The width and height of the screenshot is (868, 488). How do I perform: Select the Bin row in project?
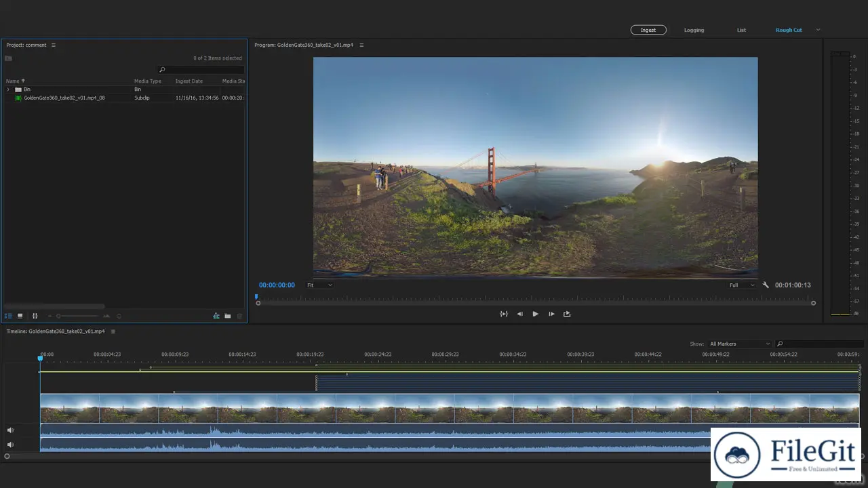point(124,89)
